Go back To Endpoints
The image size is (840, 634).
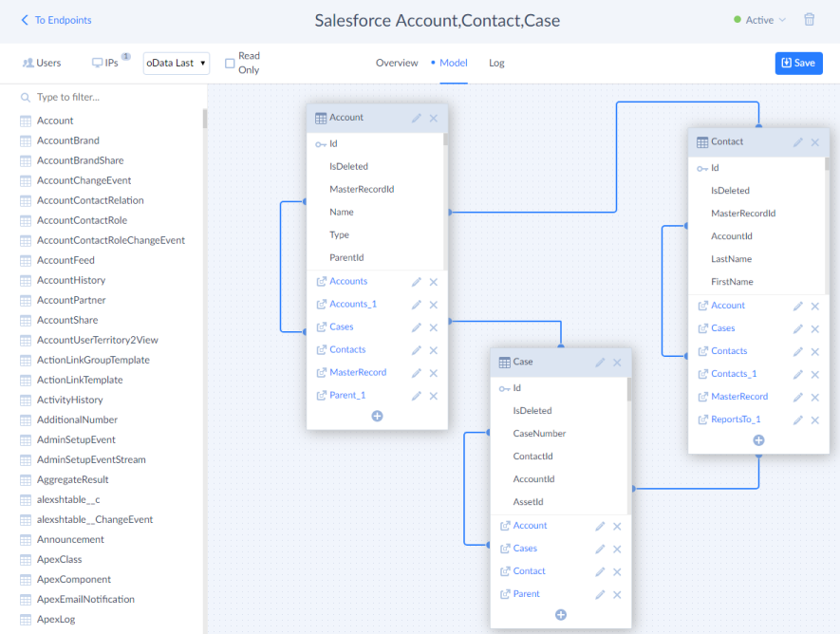coord(56,20)
